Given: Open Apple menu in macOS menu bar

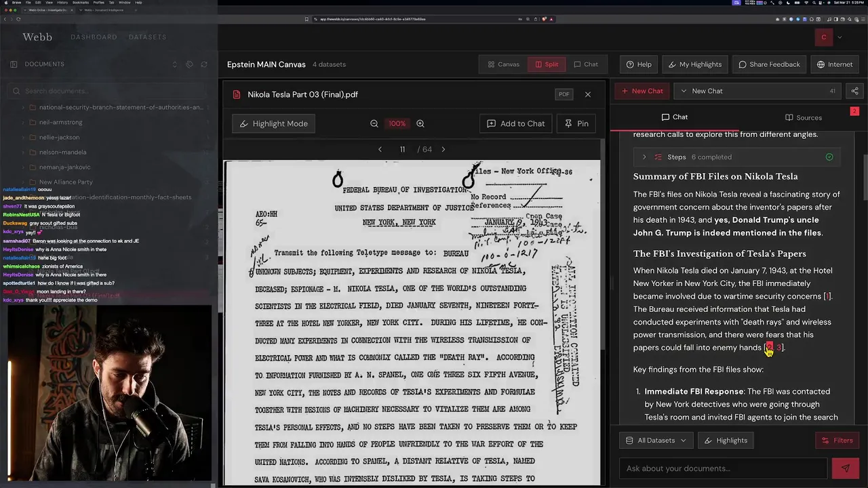Looking at the screenshot, I should (5, 3).
